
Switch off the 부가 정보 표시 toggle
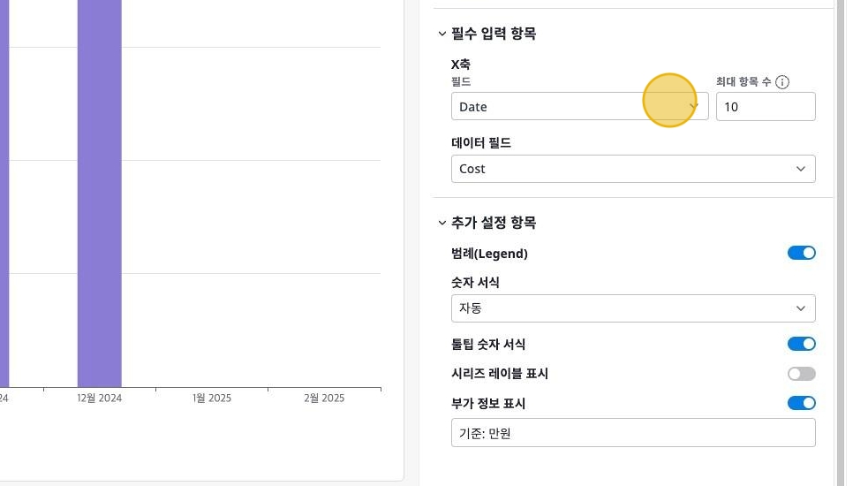801,404
